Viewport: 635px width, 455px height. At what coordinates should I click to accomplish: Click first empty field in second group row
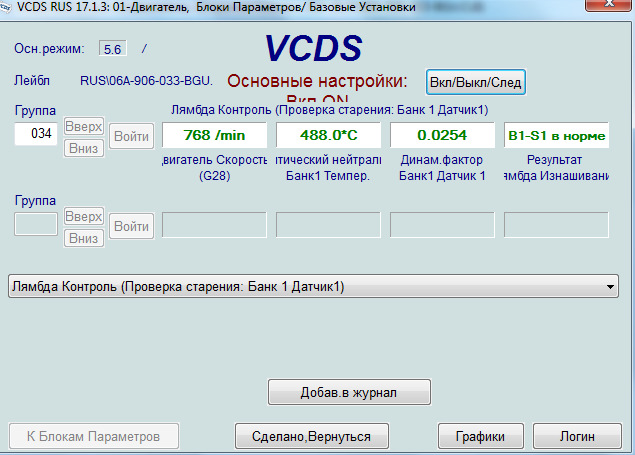[214, 224]
